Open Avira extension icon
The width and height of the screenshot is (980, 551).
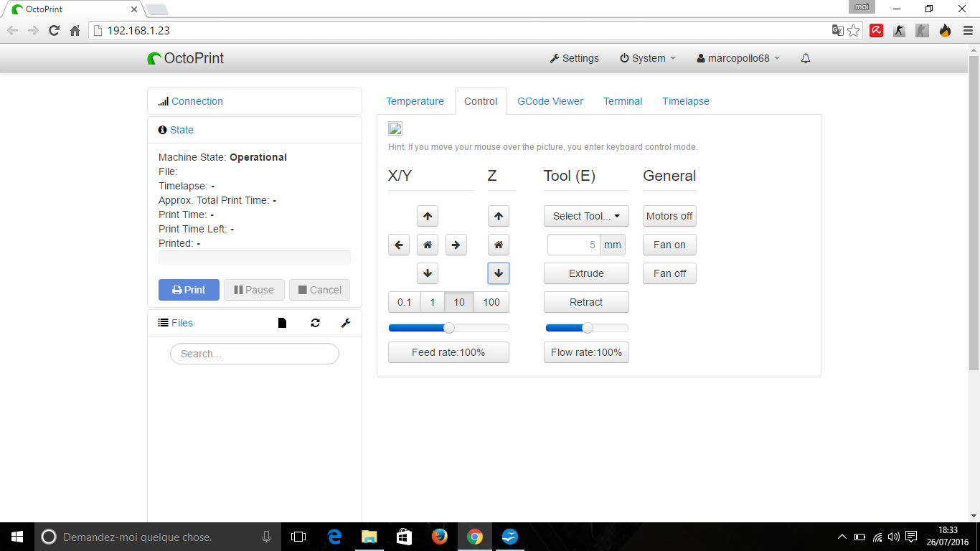tap(877, 31)
